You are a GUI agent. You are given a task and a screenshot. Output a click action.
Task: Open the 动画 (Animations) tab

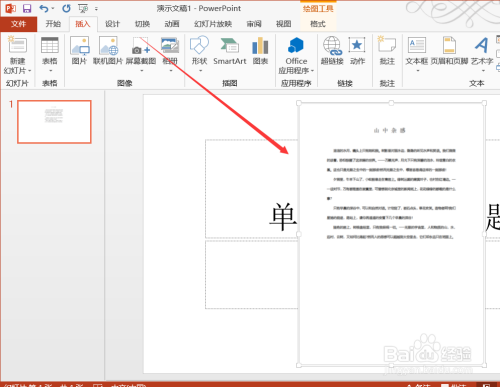pos(172,24)
